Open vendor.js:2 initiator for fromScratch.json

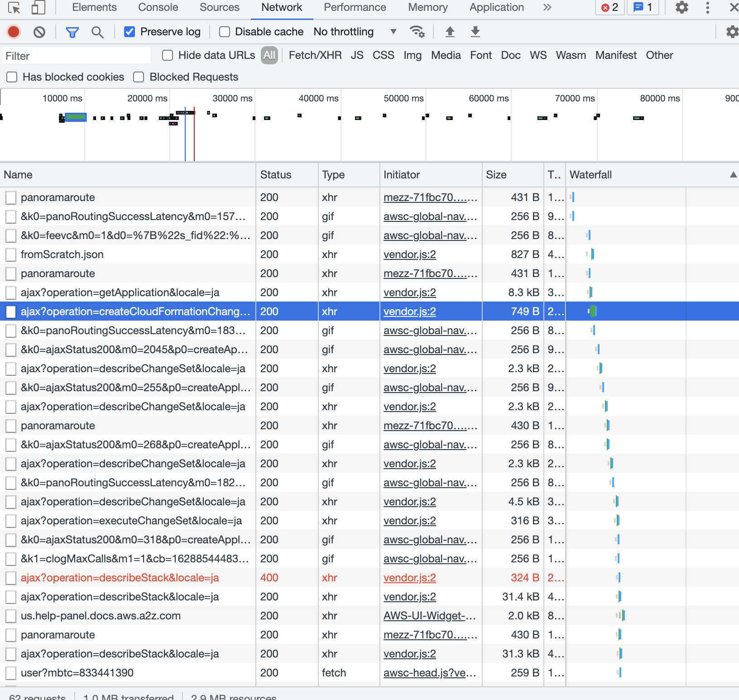[x=410, y=254]
